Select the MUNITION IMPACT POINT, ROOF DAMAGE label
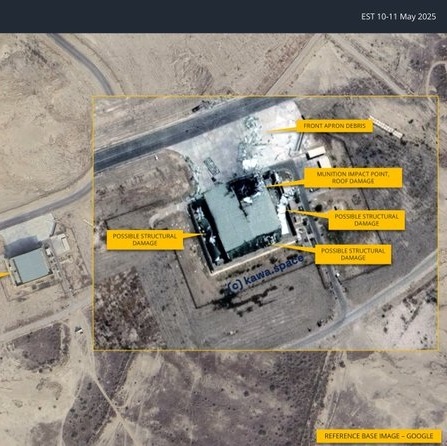The height and width of the screenshot is (446, 447). 353,177
